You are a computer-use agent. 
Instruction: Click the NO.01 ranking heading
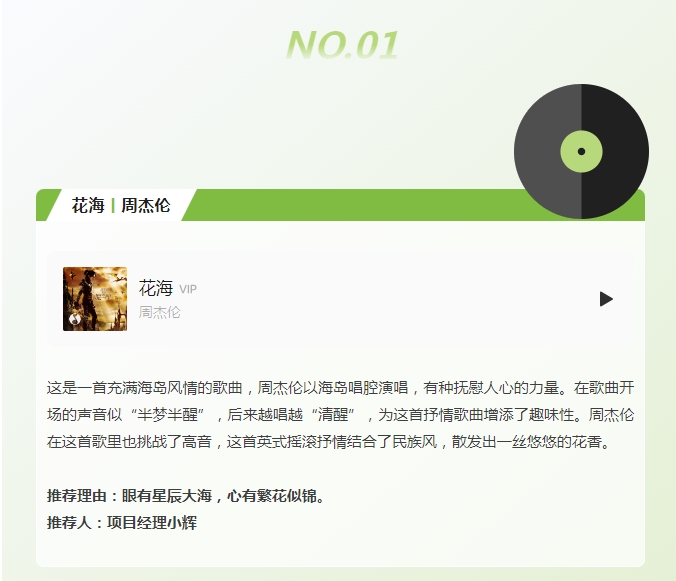342,45
